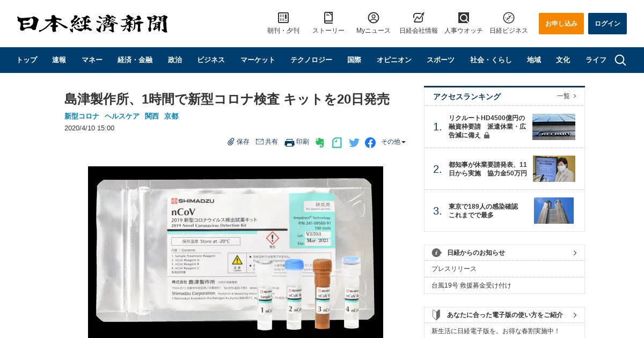The width and height of the screenshot is (644, 338).
Task: Open the ヘルスケア topic tag
Action: 122,116
